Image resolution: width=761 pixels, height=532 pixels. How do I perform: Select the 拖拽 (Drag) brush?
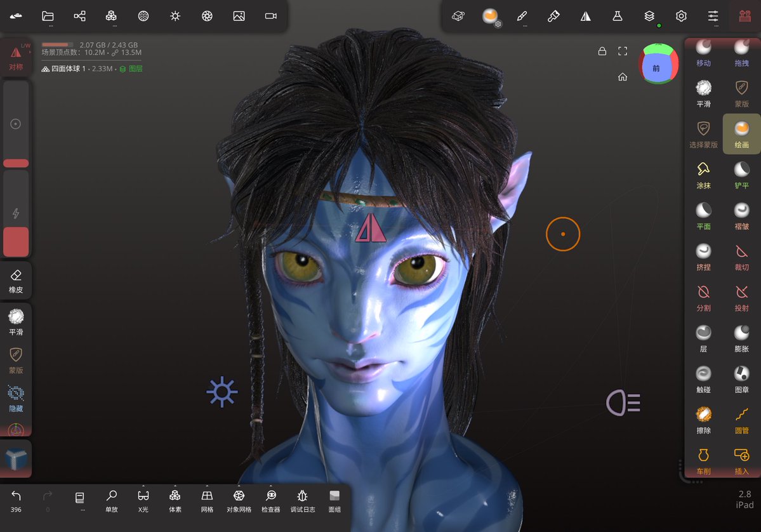tap(741, 53)
